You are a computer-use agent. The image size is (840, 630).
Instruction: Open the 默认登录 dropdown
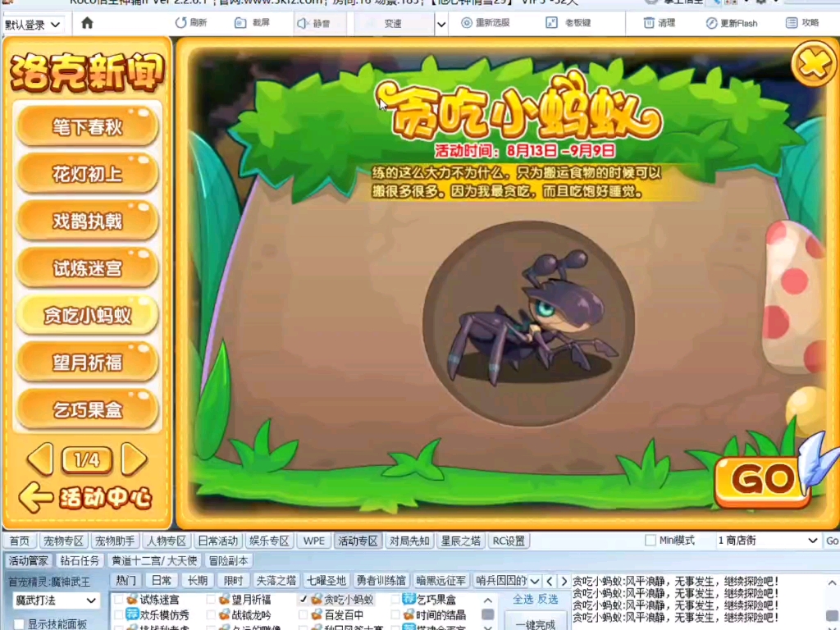[x=33, y=25]
